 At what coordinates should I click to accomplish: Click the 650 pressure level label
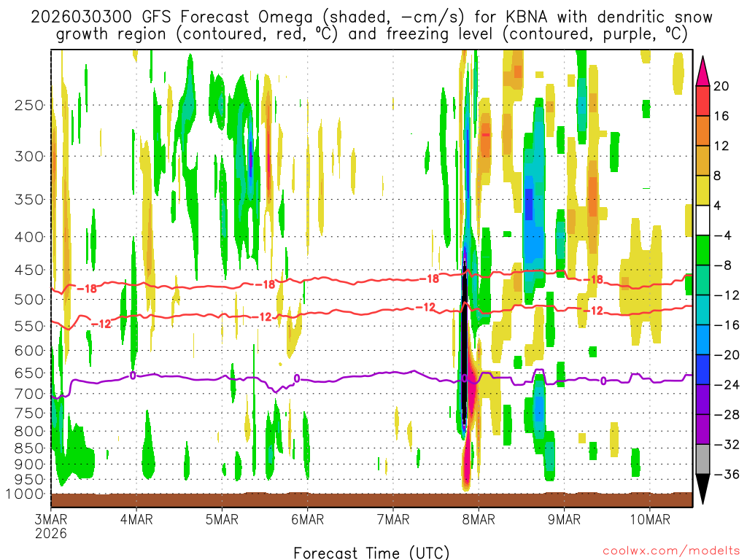[29, 373]
